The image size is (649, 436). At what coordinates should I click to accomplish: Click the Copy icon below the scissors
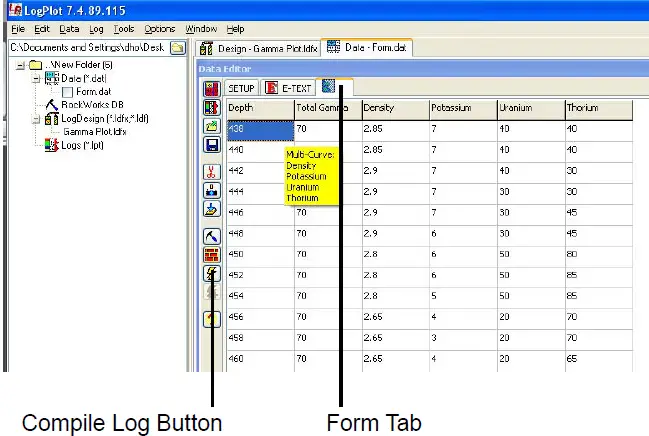point(212,190)
